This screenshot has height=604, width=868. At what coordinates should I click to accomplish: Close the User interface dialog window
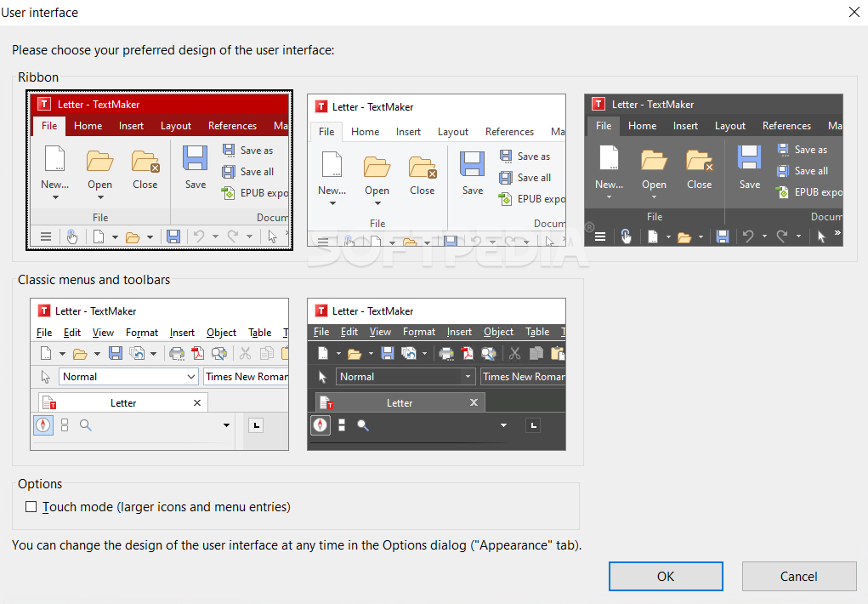tap(854, 12)
